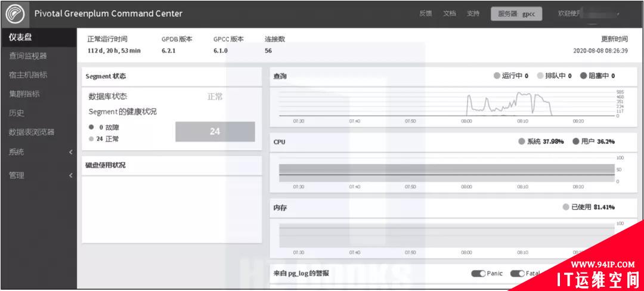This screenshot has width=644, height=291.
Task: Click the GPDB version value 6.2.1
Action: pyautogui.click(x=169, y=51)
